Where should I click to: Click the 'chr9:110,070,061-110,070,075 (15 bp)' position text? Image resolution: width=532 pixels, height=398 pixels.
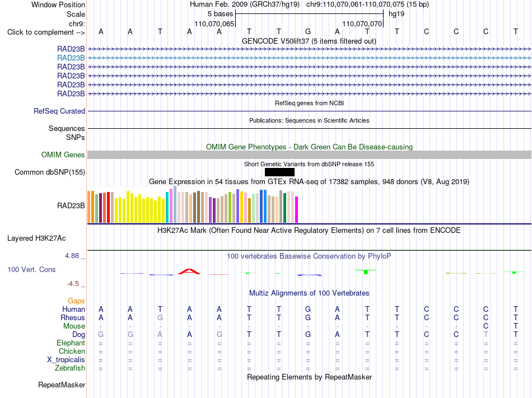pos(367,4)
